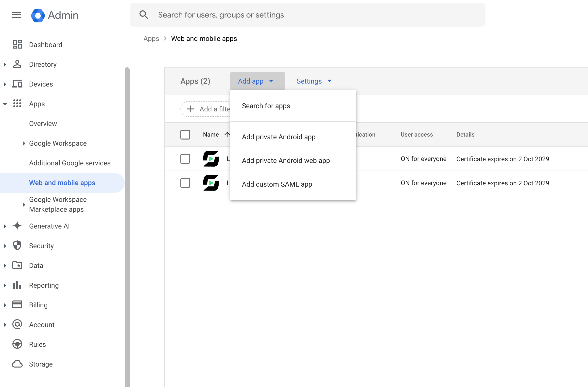Click the Add a filter chip
The image size is (588, 387).
206,109
